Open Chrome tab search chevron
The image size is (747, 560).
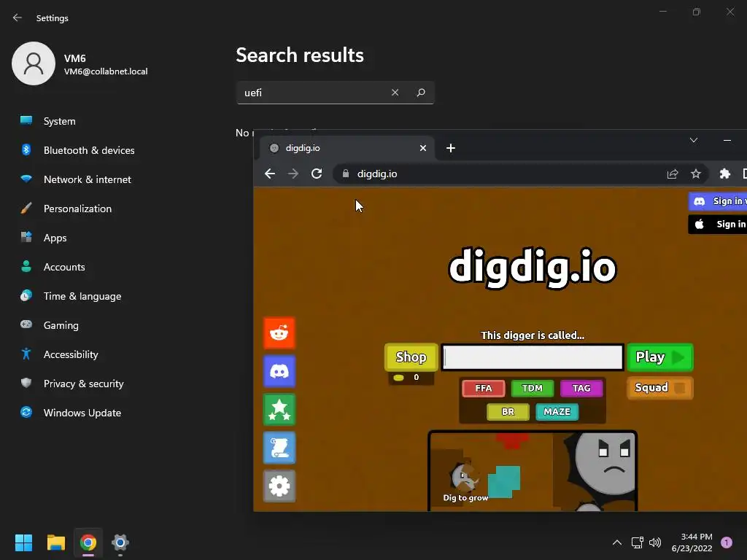tap(694, 140)
